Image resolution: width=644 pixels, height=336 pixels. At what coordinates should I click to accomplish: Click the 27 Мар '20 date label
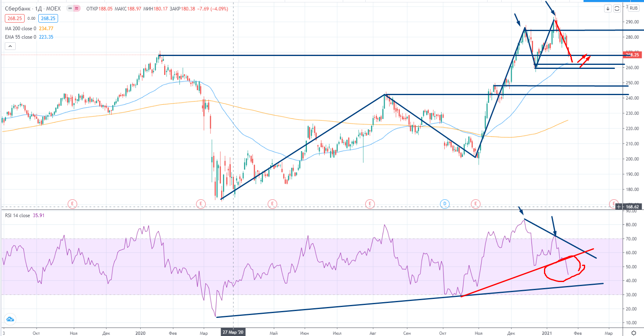[x=233, y=332]
